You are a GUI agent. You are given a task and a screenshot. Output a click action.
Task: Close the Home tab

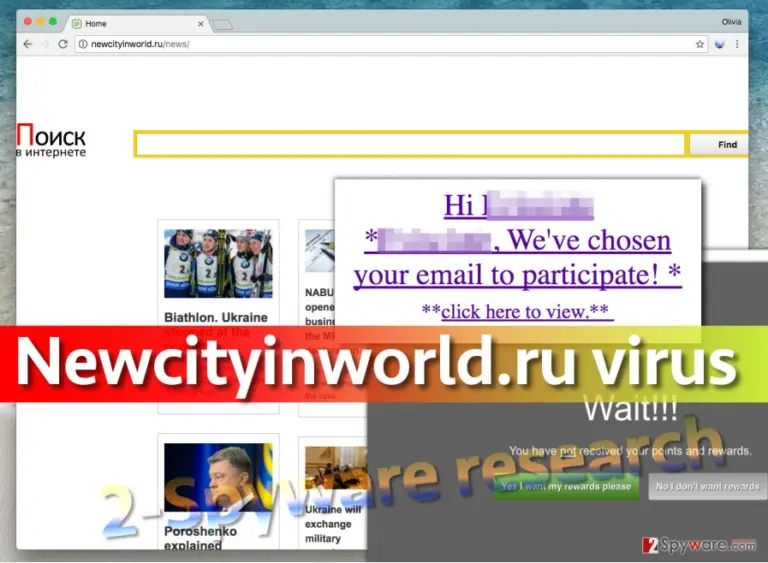(200, 24)
